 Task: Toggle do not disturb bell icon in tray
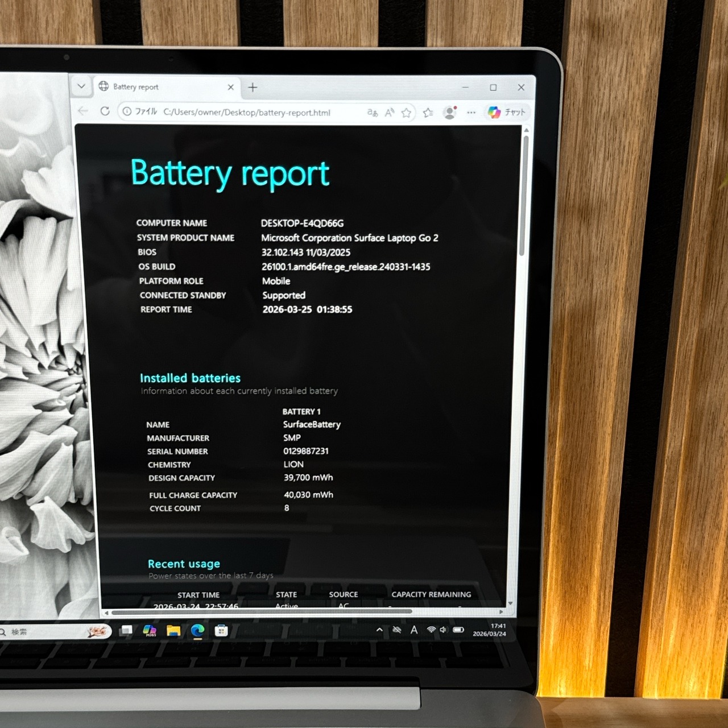point(396,630)
